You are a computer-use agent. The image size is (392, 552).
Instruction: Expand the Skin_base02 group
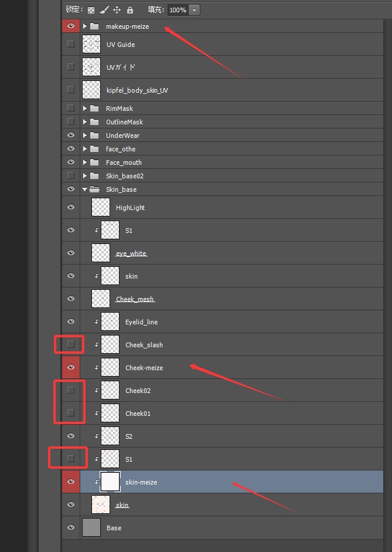84,175
